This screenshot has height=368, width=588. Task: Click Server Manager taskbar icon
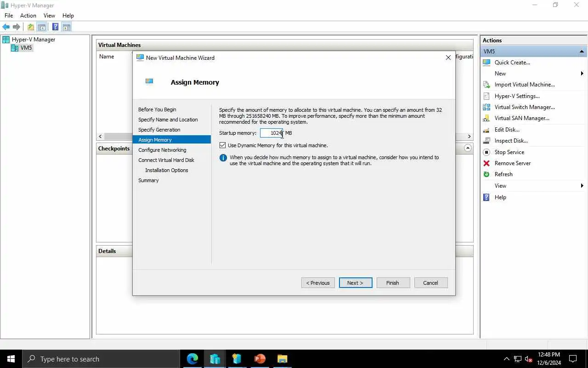click(237, 359)
